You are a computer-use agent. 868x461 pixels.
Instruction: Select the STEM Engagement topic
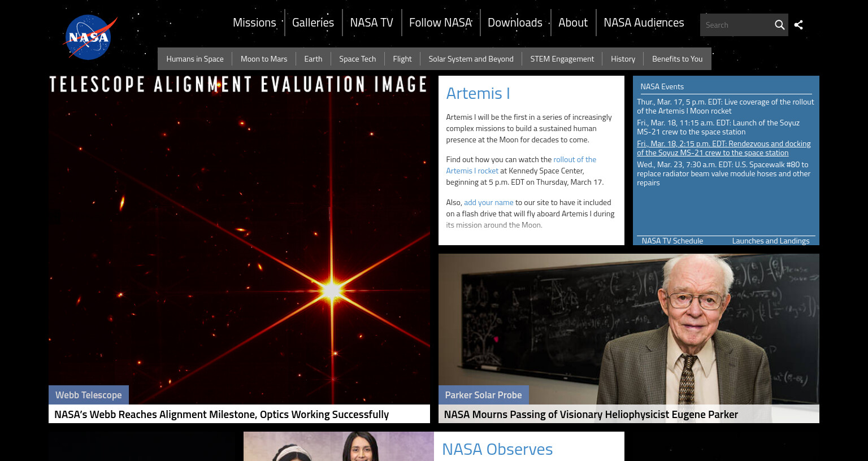click(x=562, y=59)
